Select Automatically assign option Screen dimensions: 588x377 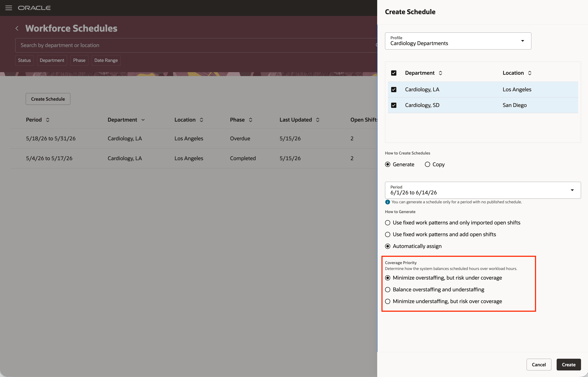click(388, 246)
